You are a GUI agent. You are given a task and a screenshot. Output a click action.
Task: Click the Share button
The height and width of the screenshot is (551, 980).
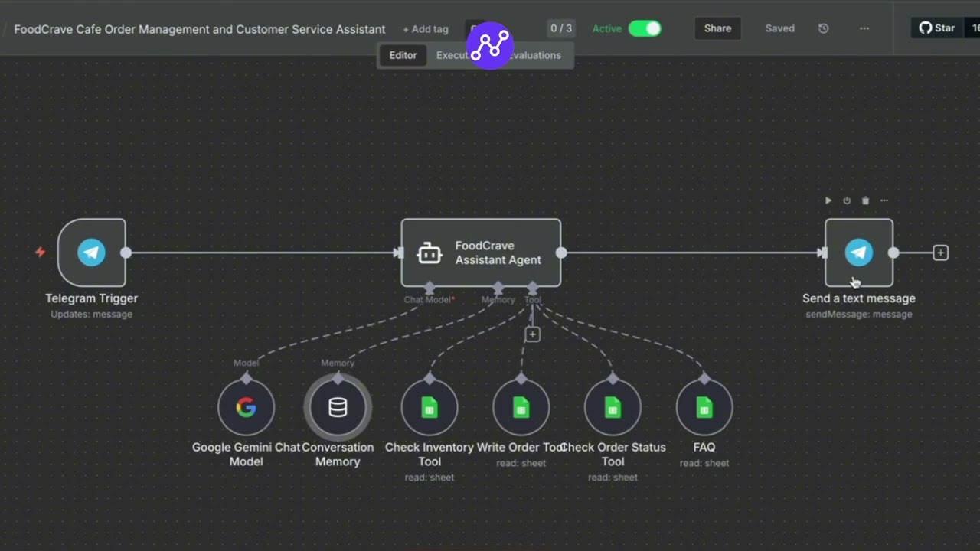[717, 28]
